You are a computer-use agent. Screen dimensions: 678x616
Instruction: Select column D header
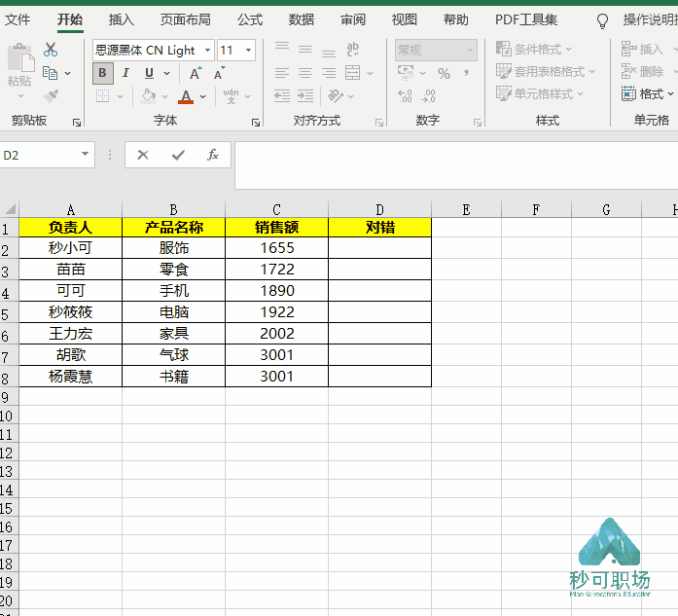[379, 209]
